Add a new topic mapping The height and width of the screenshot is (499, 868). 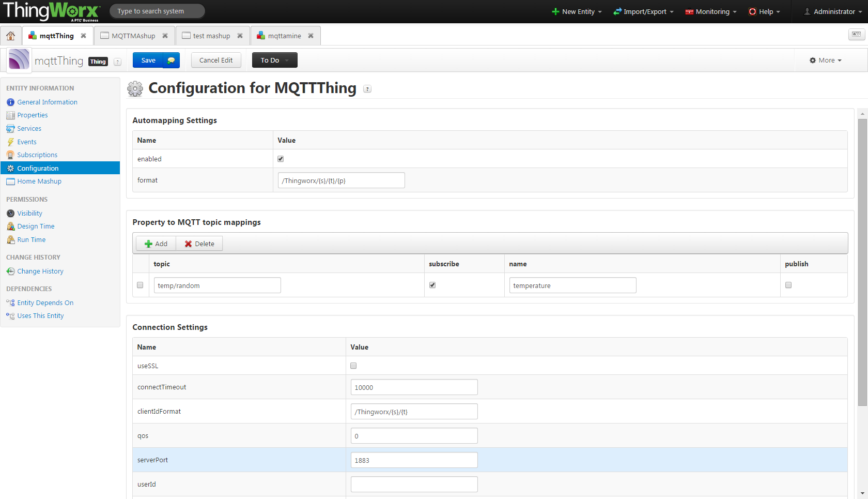pyautogui.click(x=156, y=244)
